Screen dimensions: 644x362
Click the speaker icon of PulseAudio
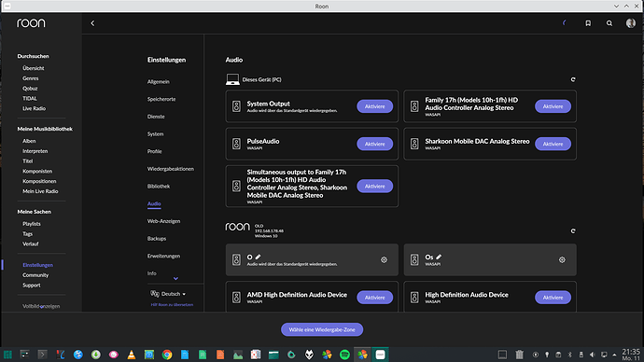[x=236, y=144]
